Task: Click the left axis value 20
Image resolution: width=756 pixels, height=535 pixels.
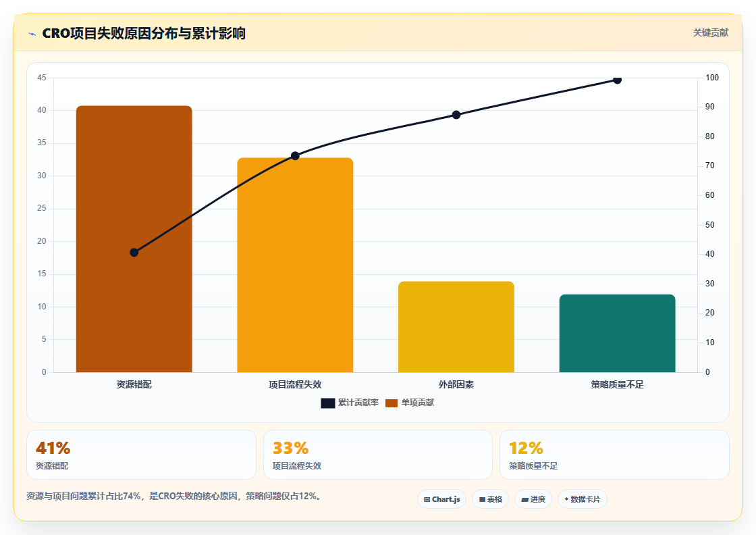Action: click(42, 241)
